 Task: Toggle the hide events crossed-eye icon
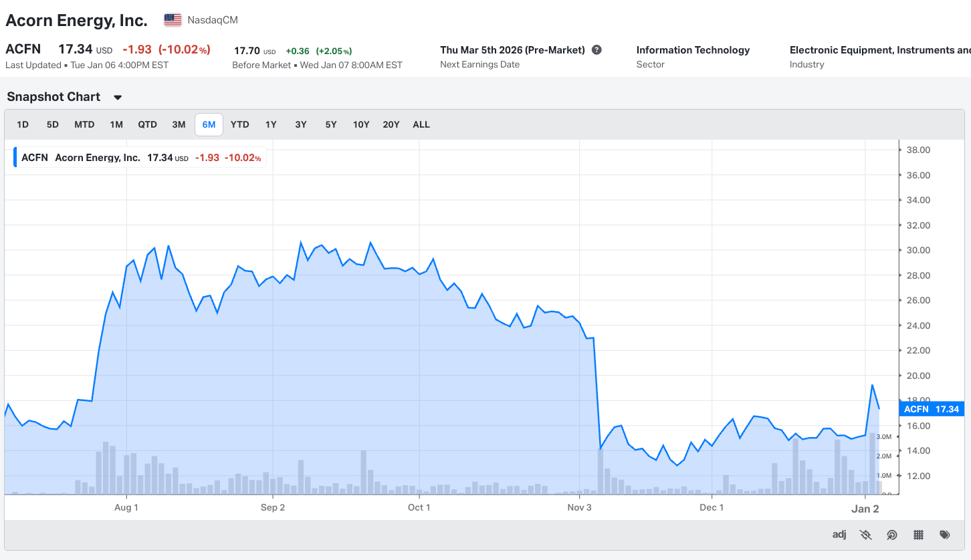tap(866, 535)
